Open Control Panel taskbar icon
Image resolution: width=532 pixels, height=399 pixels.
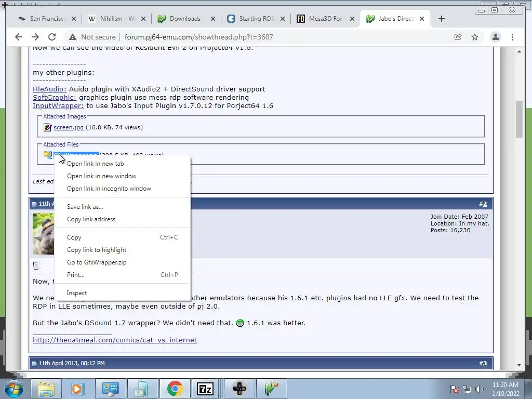(110, 389)
